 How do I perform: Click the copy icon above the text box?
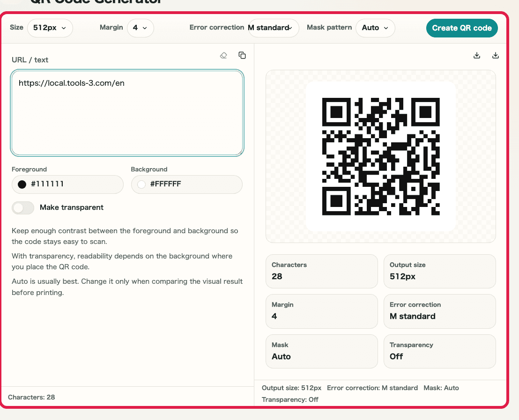point(242,55)
